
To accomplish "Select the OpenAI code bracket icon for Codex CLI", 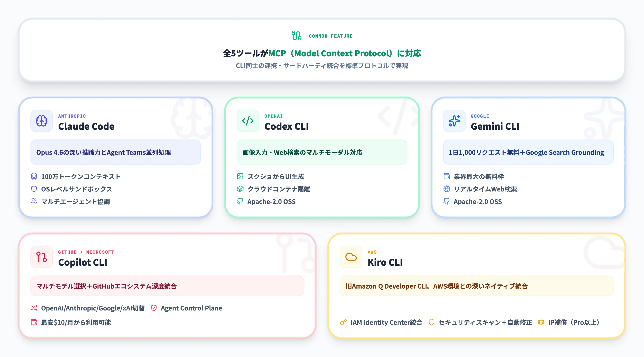I will 248,121.
